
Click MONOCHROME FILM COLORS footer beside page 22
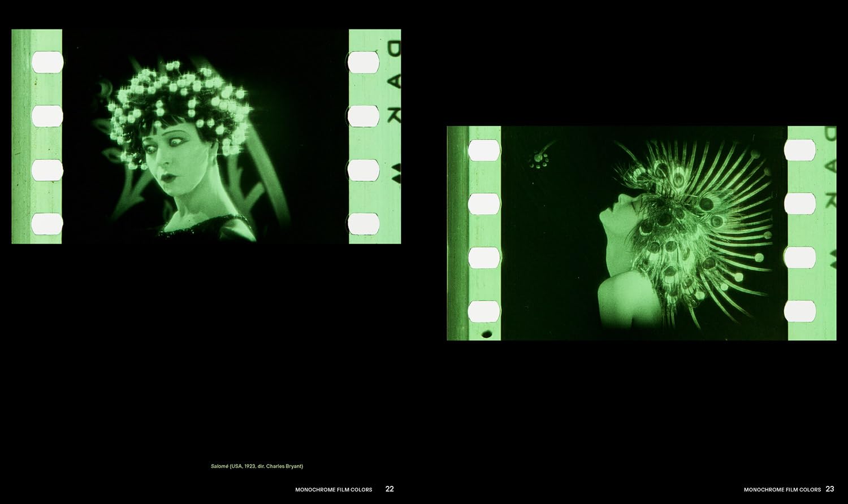pos(334,489)
